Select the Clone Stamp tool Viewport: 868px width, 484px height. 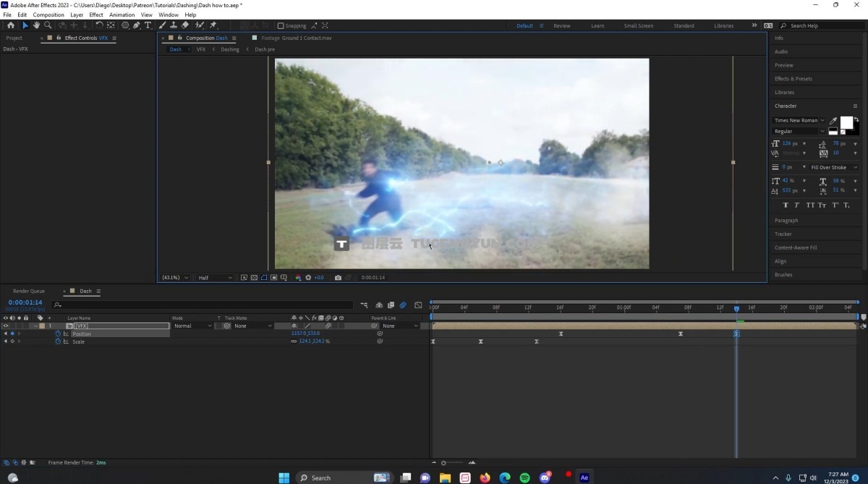pos(173,25)
